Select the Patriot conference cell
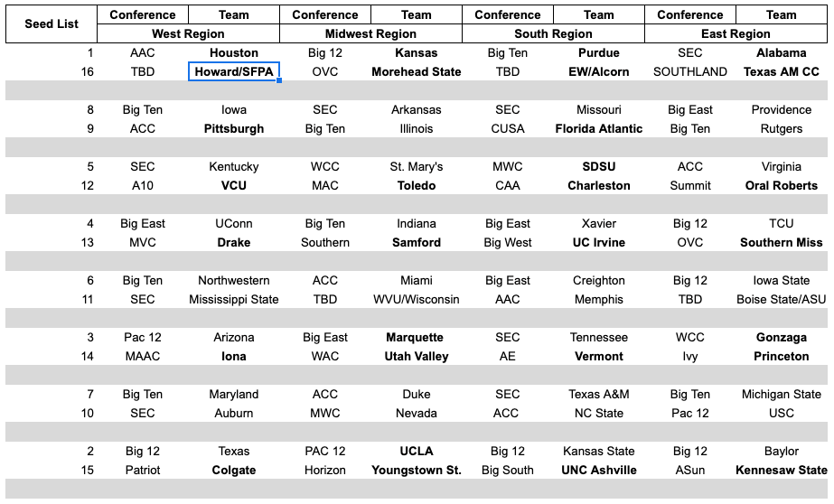Image resolution: width=834 pixels, height=504 pixels. (x=143, y=471)
